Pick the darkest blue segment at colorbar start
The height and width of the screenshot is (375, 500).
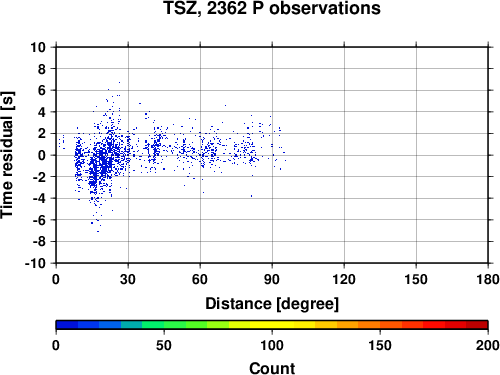(67, 325)
